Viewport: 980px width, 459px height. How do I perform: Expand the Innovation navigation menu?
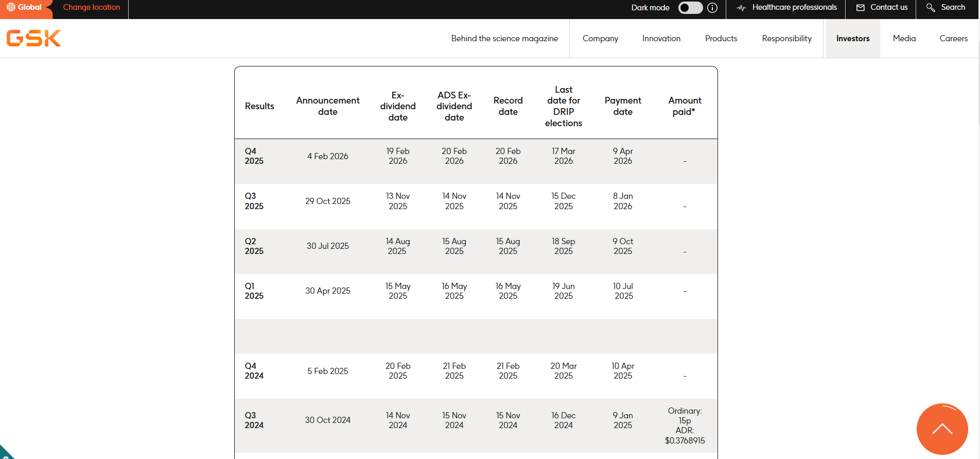tap(661, 39)
